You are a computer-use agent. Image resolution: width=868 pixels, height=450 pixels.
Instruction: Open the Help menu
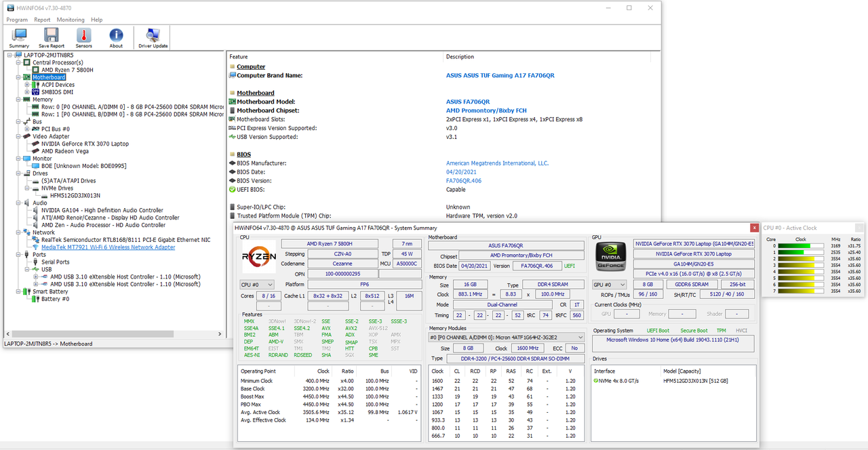(97, 20)
